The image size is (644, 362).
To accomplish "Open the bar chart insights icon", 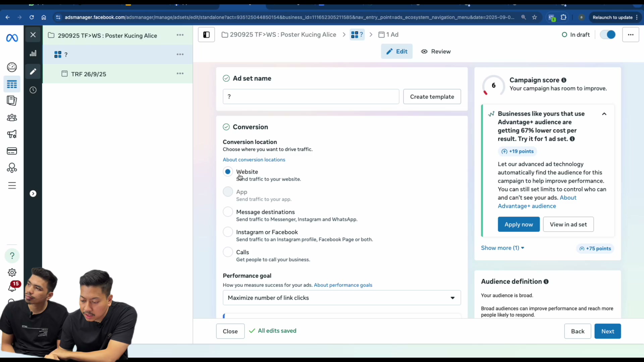I will pyautogui.click(x=33, y=53).
